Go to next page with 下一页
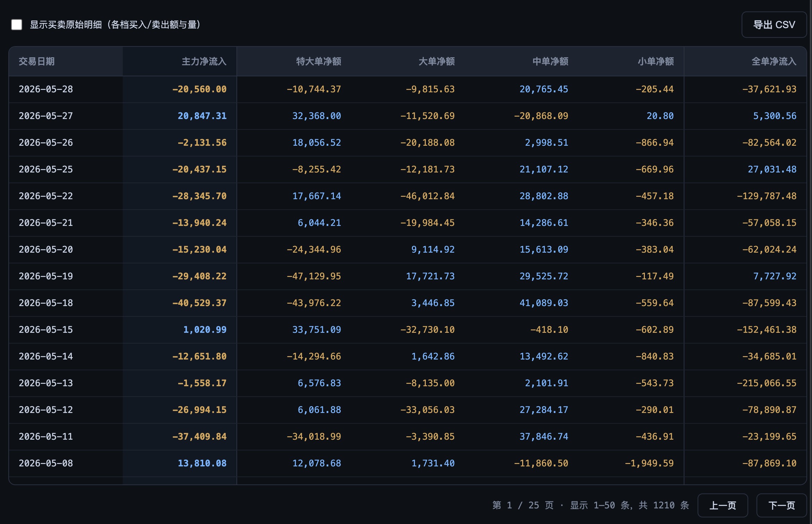 [781, 505]
